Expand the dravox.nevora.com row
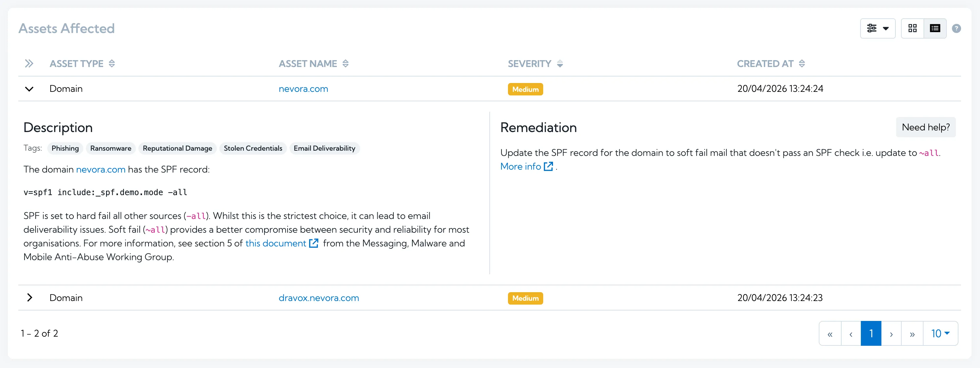 click(x=30, y=297)
